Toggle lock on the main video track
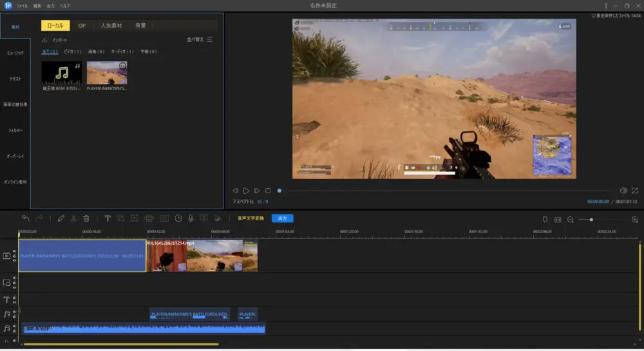644x351 pixels. [14, 256]
